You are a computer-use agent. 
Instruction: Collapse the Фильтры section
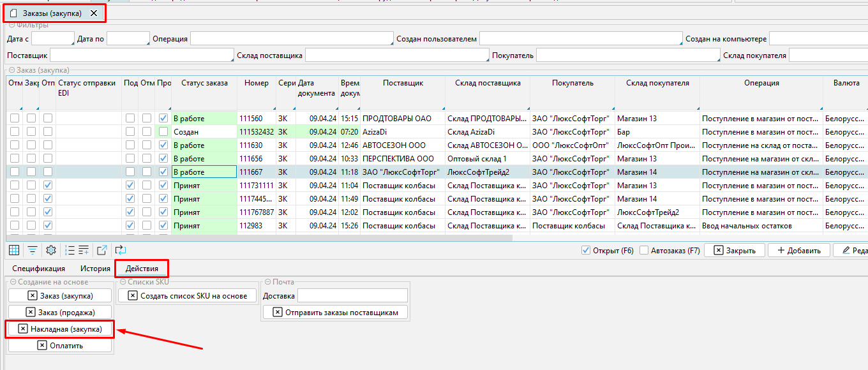(11, 25)
